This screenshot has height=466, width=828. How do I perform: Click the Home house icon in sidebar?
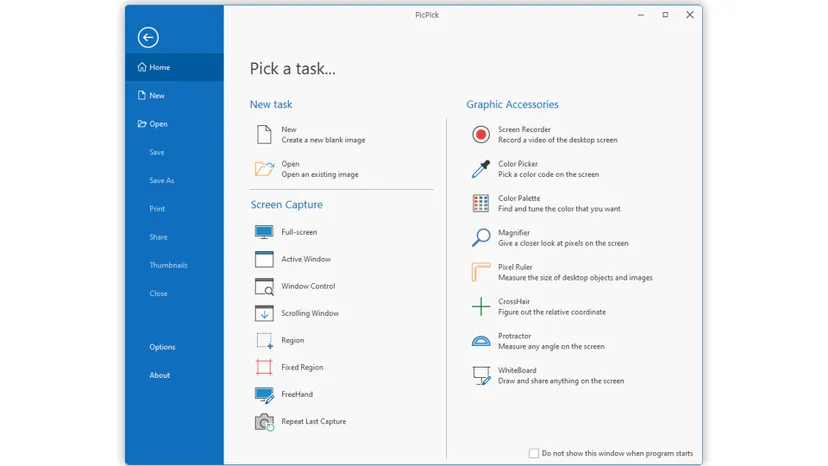(142, 67)
